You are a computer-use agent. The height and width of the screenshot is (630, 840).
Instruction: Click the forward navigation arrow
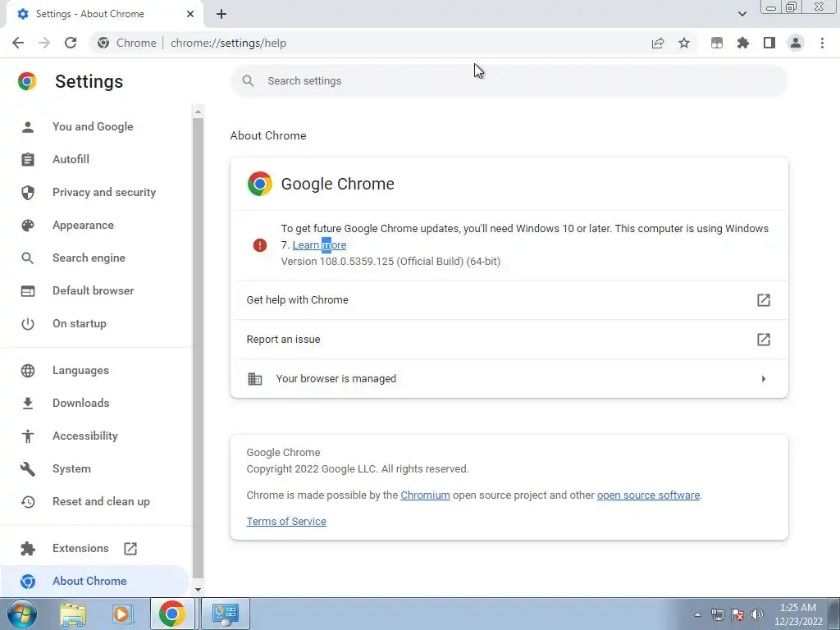[x=44, y=43]
